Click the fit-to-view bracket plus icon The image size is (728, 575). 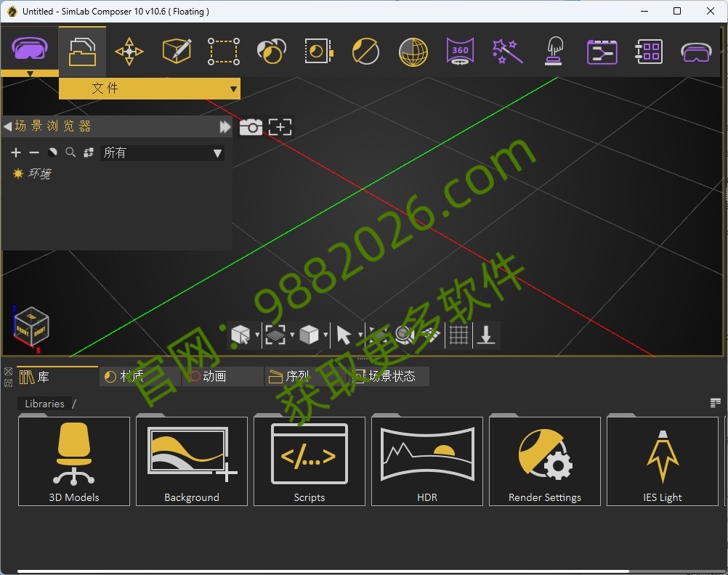click(280, 127)
